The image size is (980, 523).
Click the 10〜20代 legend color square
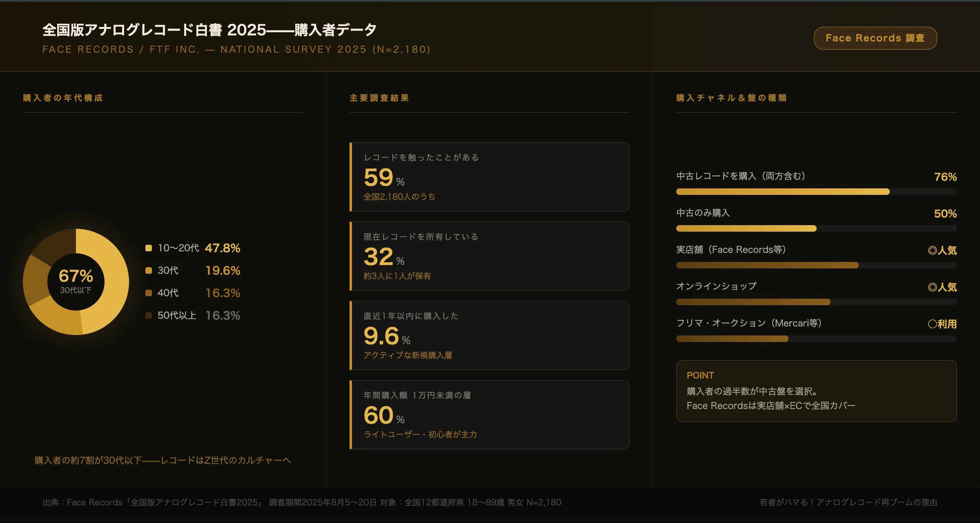point(149,248)
